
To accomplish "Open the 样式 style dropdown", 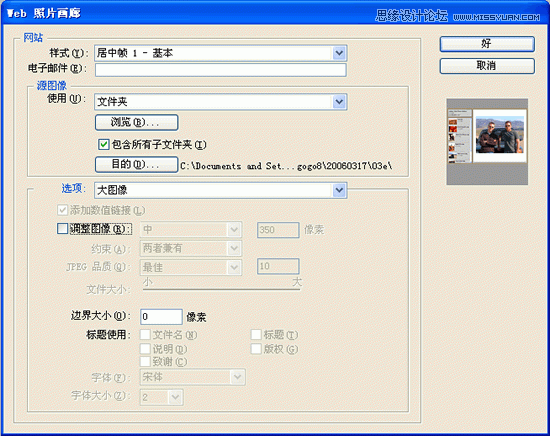I will click(x=221, y=53).
